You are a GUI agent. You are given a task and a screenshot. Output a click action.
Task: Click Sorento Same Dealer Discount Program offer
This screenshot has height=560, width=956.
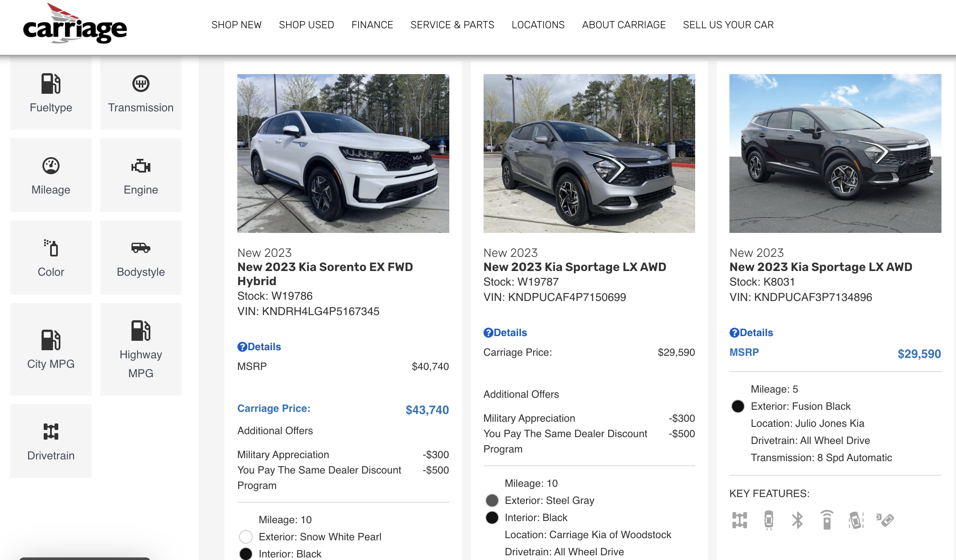click(x=343, y=478)
